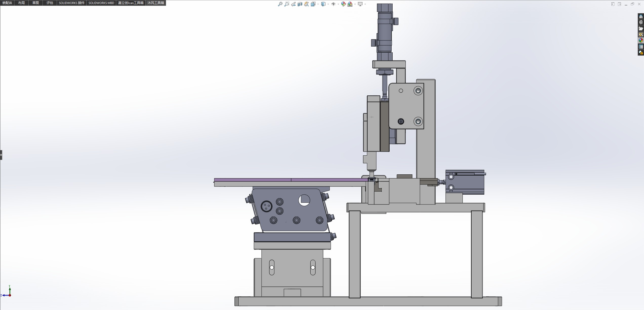Open the Design Library panel

click(x=641, y=23)
